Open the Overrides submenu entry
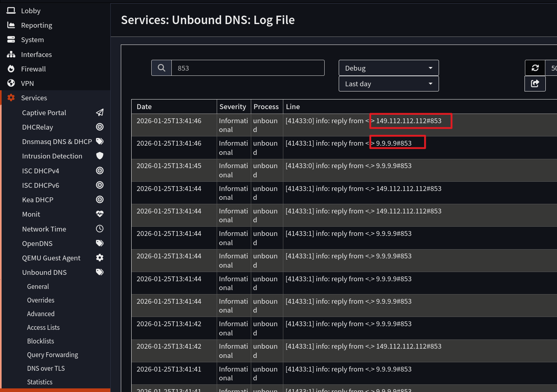The width and height of the screenshot is (557, 392). tap(41, 300)
